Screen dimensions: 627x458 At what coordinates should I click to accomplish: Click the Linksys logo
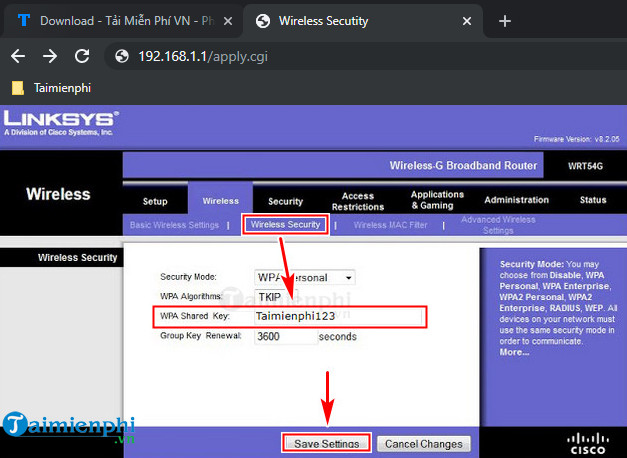coord(61,124)
